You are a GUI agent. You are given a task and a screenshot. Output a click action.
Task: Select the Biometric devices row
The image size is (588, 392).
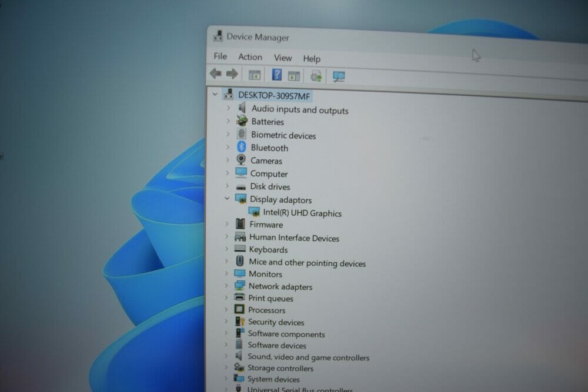tap(283, 135)
